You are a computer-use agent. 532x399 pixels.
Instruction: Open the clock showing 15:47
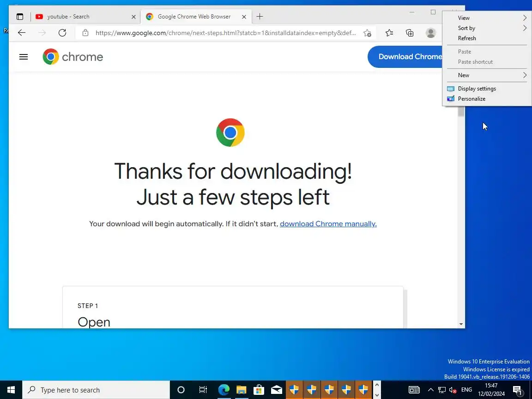[491, 390]
